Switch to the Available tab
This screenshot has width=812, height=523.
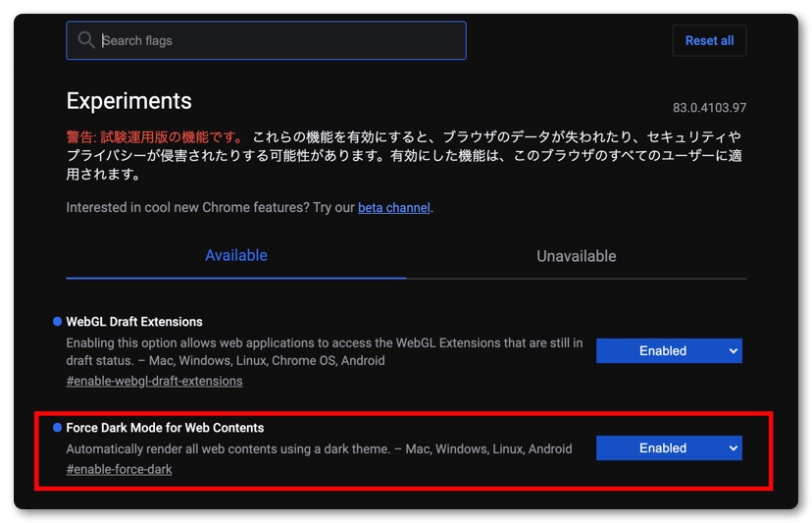pos(235,255)
